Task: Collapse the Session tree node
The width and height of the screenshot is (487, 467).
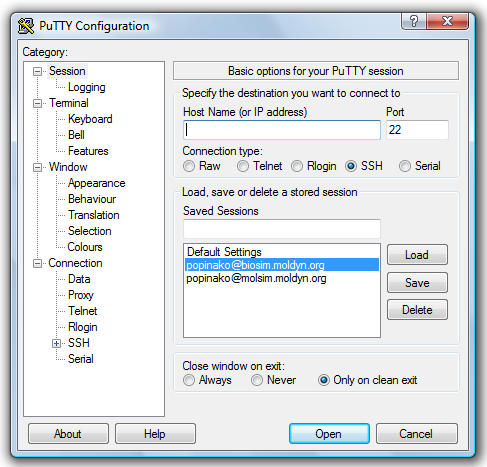Action: pyautogui.click(x=37, y=71)
